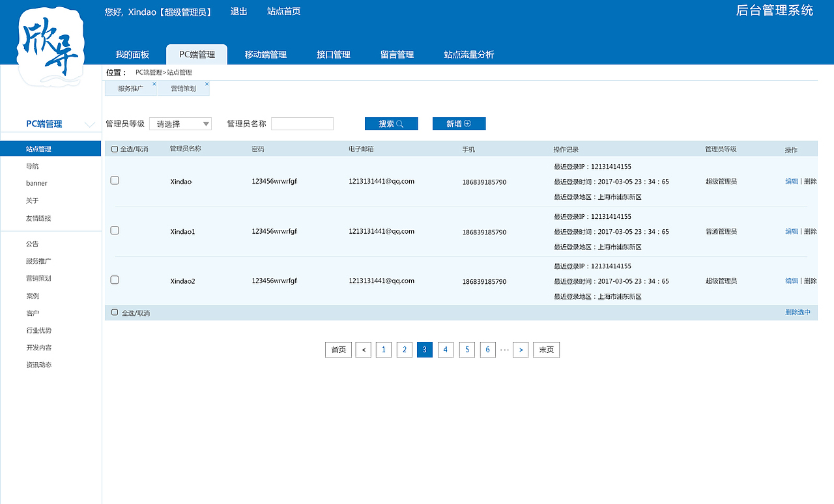Jump to 末页 last page
The width and height of the screenshot is (834, 504).
tap(547, 350)
